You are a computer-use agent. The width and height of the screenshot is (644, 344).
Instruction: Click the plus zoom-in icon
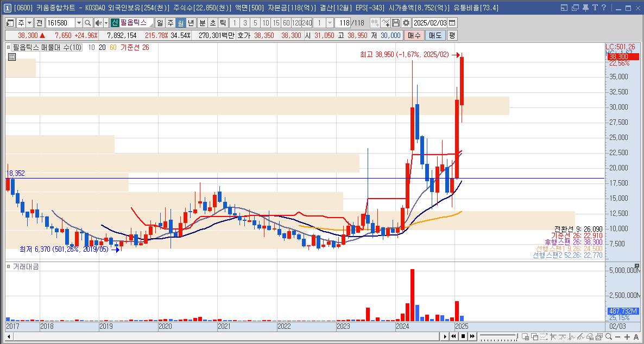tap(627, 336)
